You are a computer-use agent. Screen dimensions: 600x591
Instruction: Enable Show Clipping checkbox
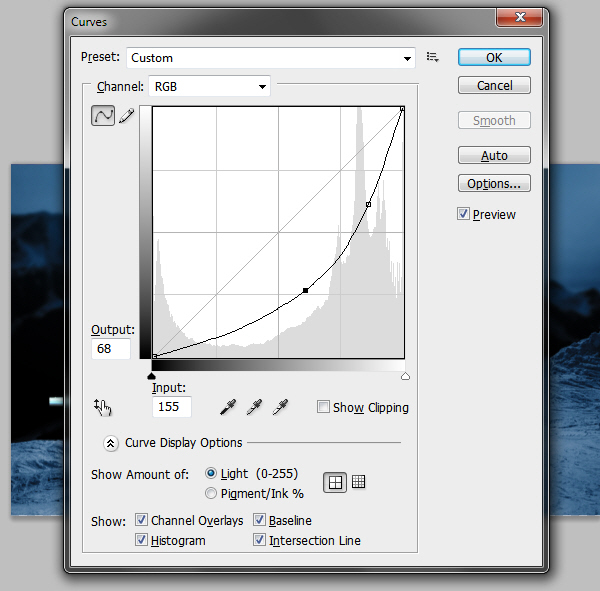[x=323, y=407]
